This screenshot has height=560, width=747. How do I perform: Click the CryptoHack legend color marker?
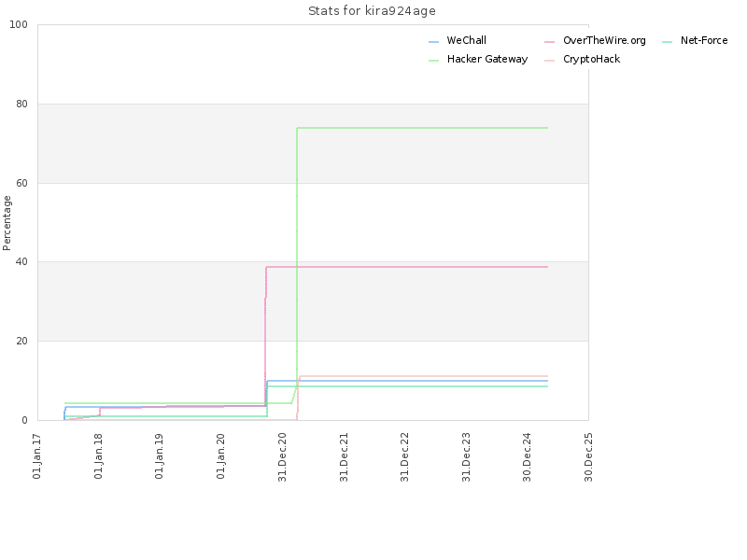[549, 61]
